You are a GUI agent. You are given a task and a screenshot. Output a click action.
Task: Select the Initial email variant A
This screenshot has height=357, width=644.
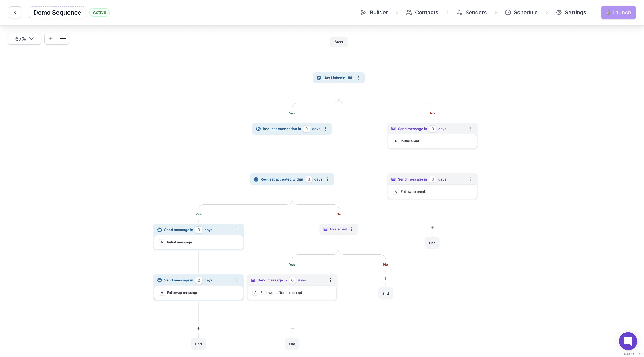432,141
